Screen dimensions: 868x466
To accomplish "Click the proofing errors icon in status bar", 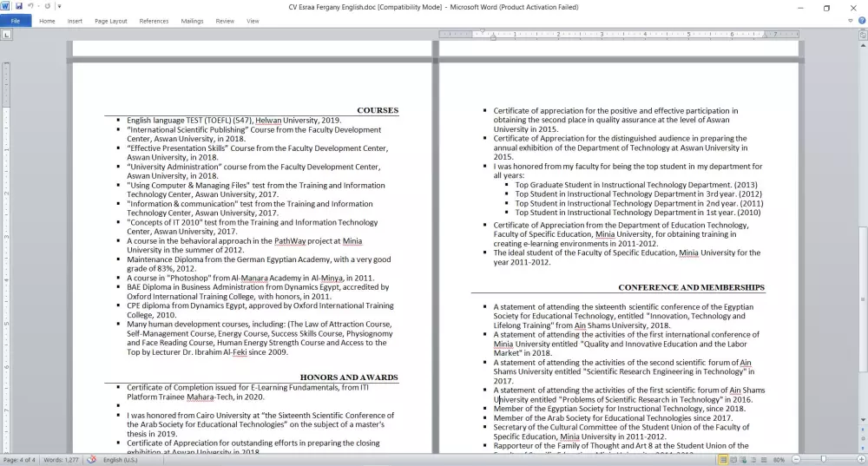I will pos(91,460).
